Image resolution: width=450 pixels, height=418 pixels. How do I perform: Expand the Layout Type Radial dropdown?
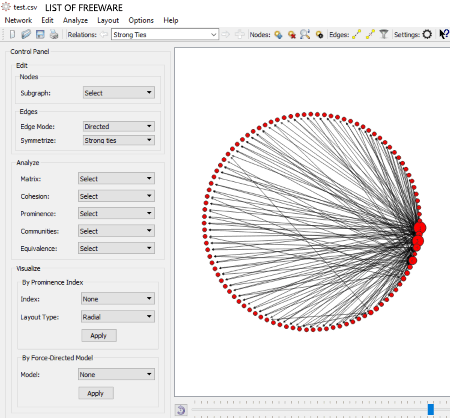point(118,317)
